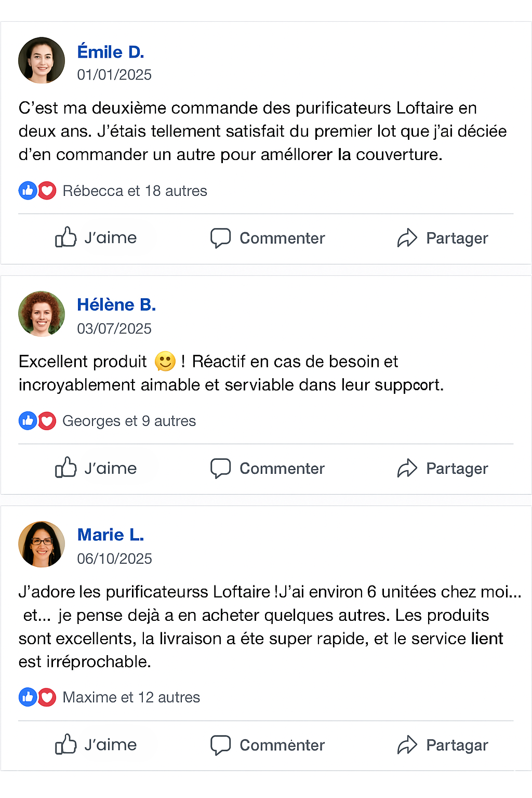Image resolution: width=532 pixels, height=798 pixels.
Task: View reactions from Georges et 9 autres
Action: [129, 421]
